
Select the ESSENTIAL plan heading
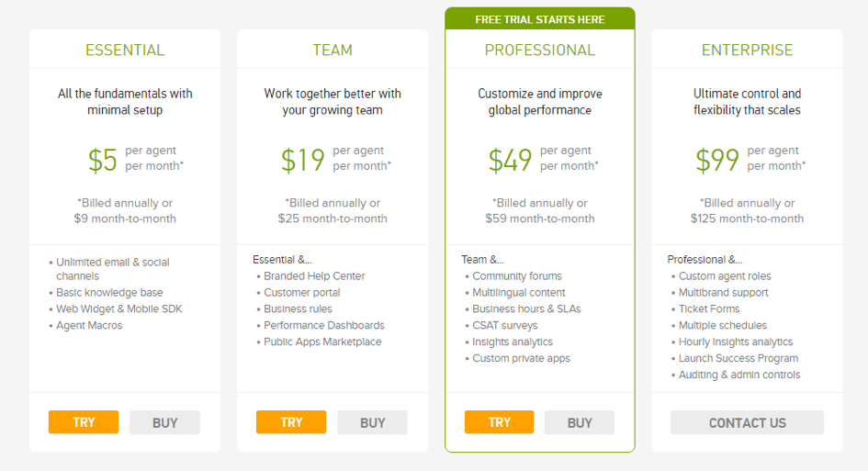pyautogui.click(x=125, y=50)
